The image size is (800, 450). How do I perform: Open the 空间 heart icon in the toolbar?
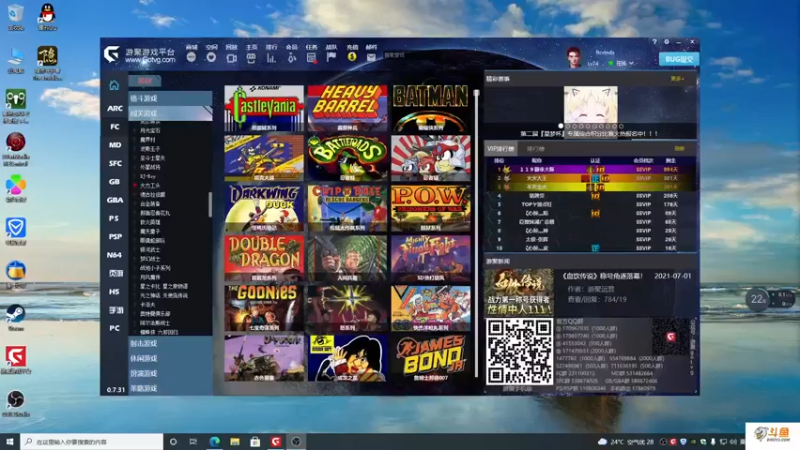click(211, 57)
